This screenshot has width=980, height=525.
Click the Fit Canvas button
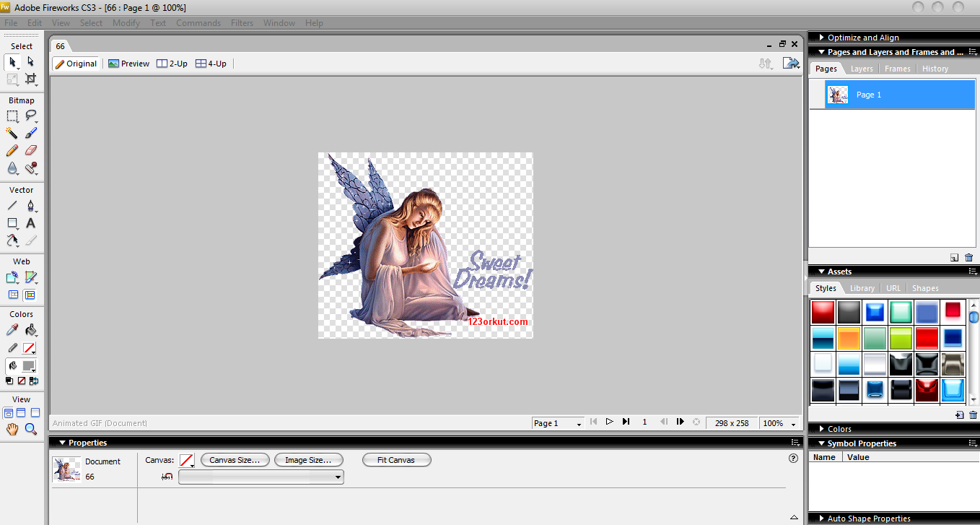[x=396, y=459]
